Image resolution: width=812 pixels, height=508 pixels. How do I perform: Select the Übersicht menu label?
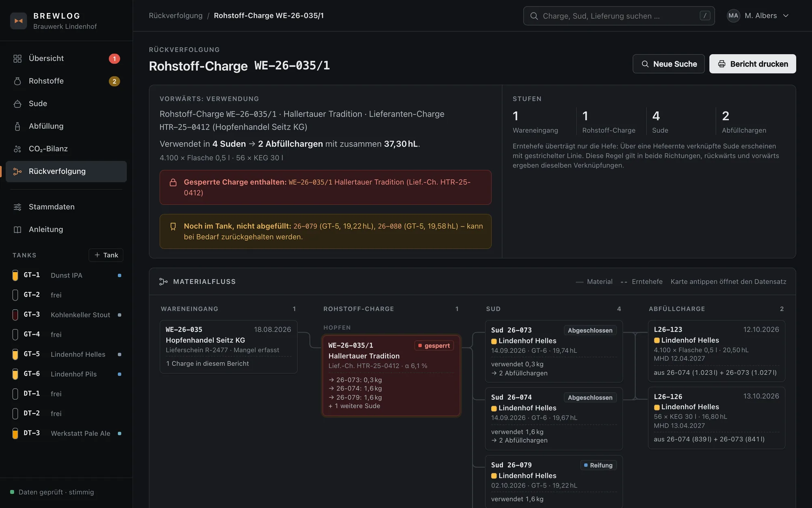click(46, 59)
